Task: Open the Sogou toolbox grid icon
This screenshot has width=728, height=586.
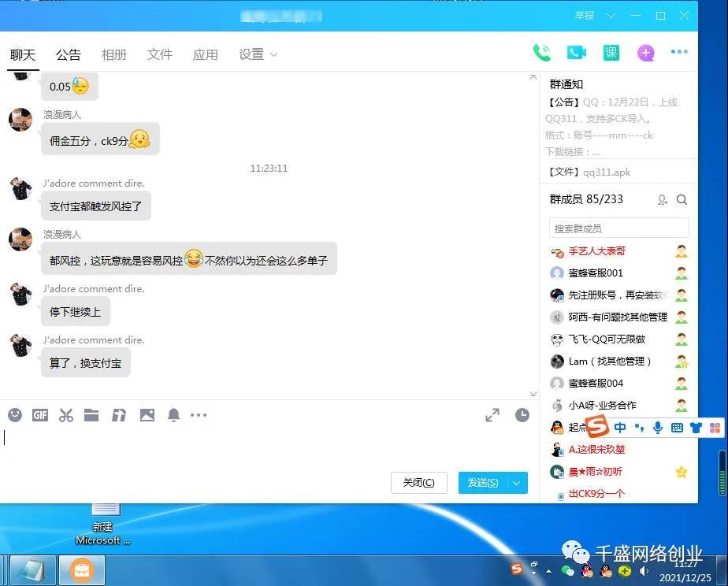Action: [x=715, y=428]
